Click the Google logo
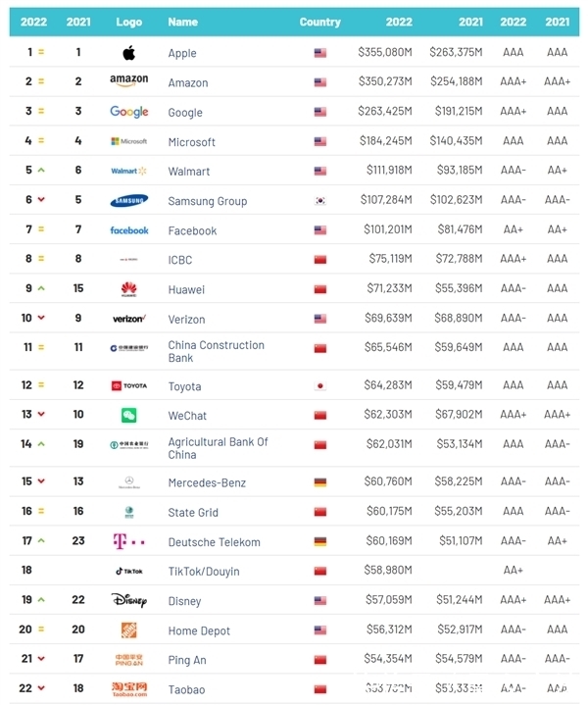The image size is (588, 705). (128, 112)
